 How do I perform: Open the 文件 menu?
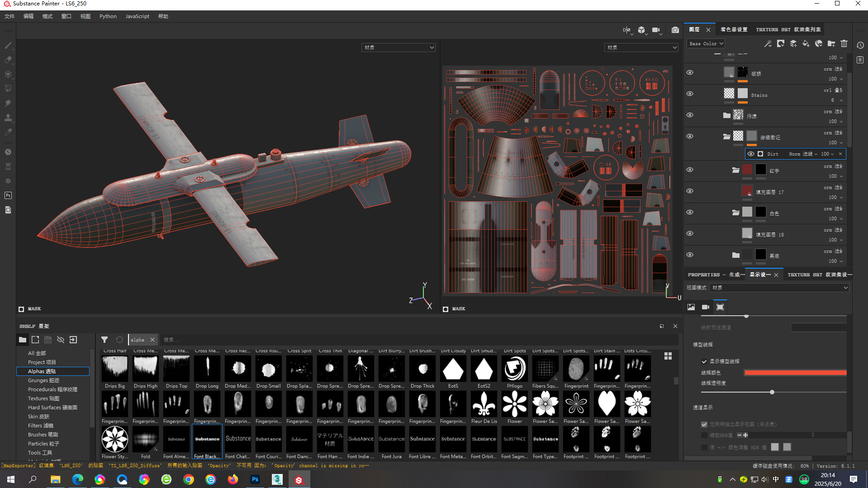tap(9, 16)
